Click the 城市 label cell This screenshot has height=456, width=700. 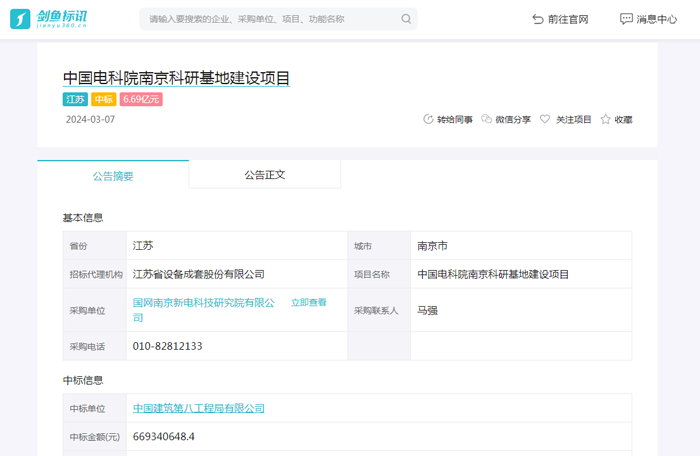point(379,246)
